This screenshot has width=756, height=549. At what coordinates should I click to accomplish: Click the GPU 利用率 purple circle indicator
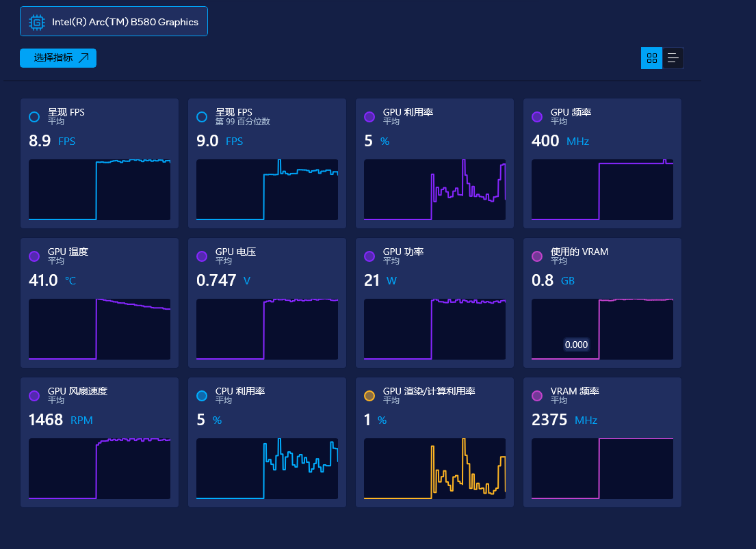pyautogui.click(x=369, y=117)
